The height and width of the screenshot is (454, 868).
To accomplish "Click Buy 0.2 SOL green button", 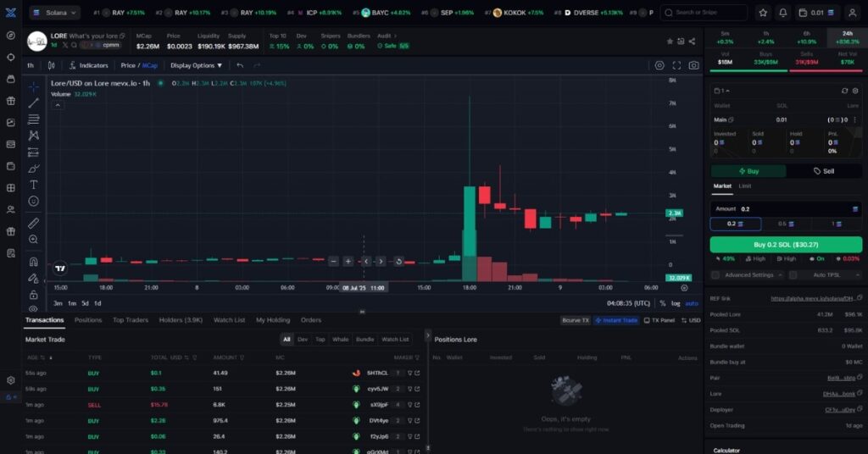I will 786,245.
